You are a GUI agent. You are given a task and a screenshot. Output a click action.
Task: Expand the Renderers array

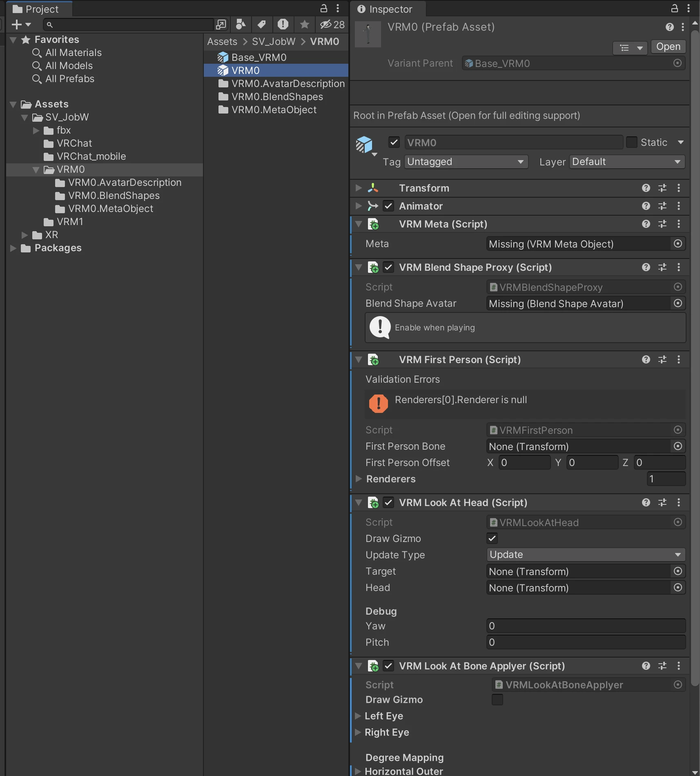[x=359, y=479]
